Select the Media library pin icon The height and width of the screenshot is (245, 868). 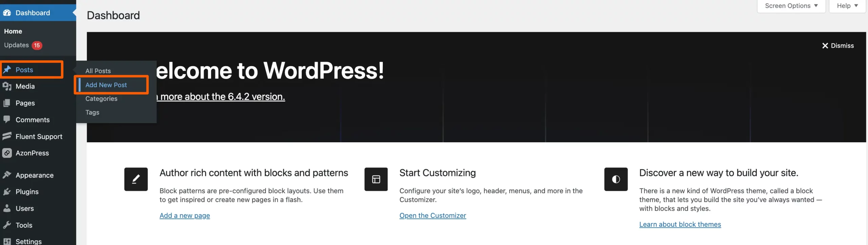[7, 86]
